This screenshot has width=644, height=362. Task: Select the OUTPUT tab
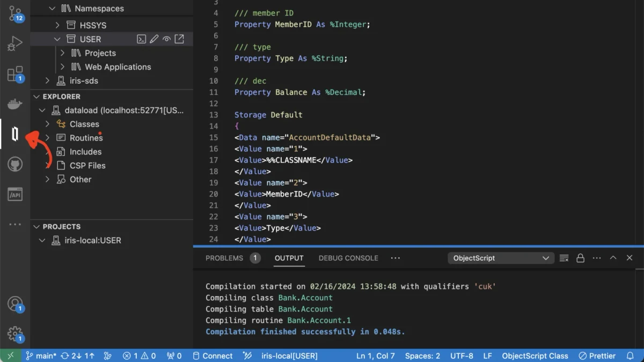click(289, 258)
